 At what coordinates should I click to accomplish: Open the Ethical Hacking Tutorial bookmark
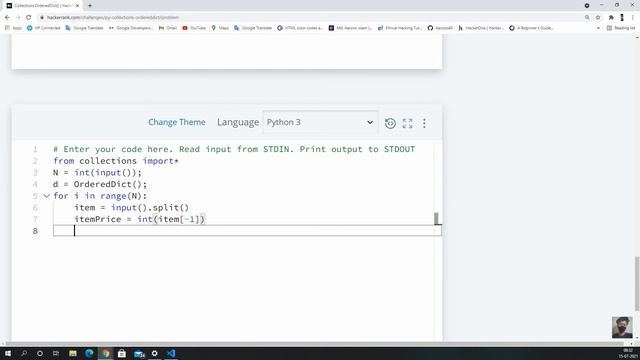[400, 28]
